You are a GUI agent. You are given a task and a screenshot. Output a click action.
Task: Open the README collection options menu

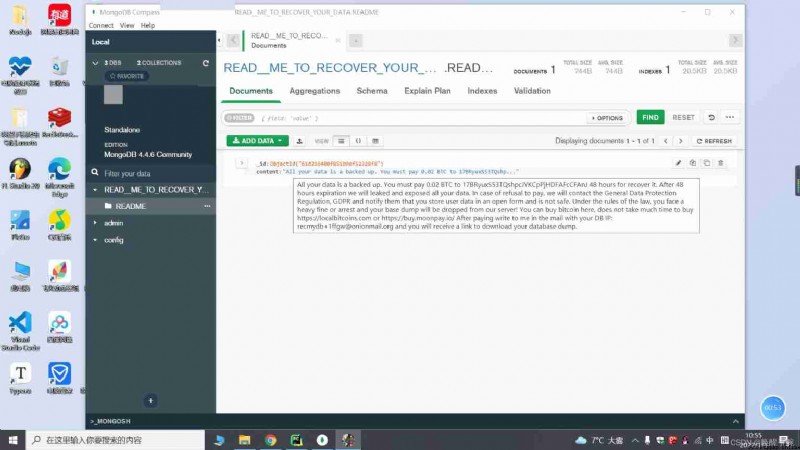207,206
